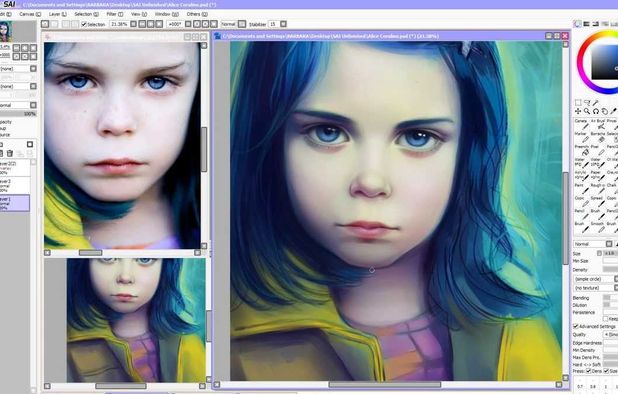Viewport: 618px width, 394px height.
Task: Choose the Air Brush tool
Action: [x=598, y=125]
